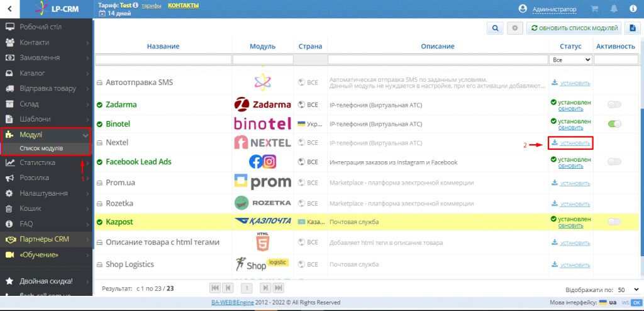The width and height of the screenshot is (644, 311).
Task: Open Кошик in sidebar
Action: (47, 208)
